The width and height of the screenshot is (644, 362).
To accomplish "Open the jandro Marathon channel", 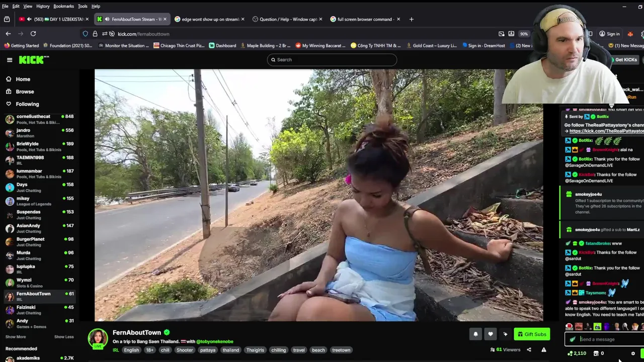I will click(39, 133).
